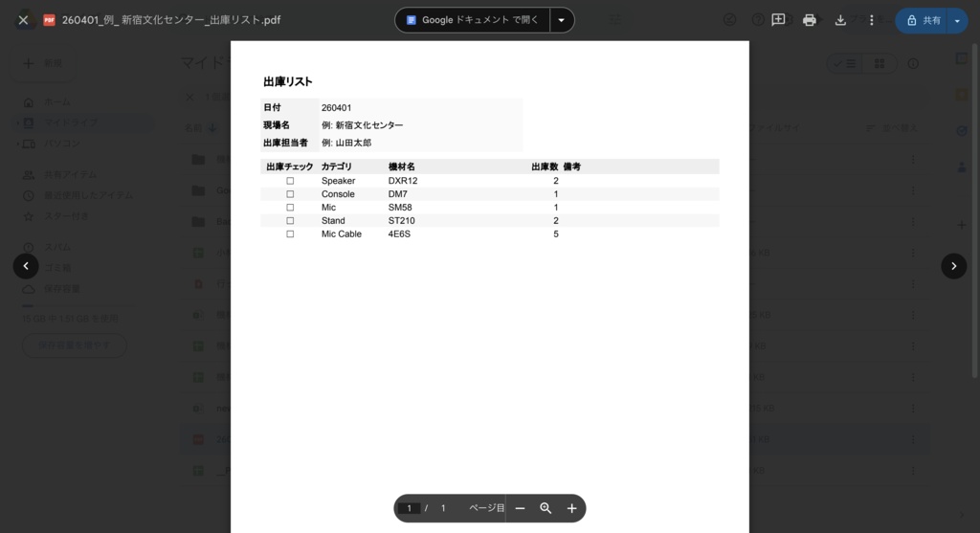
Task: Reset zoom with the magnifier icon
Action: coord(546,508)
